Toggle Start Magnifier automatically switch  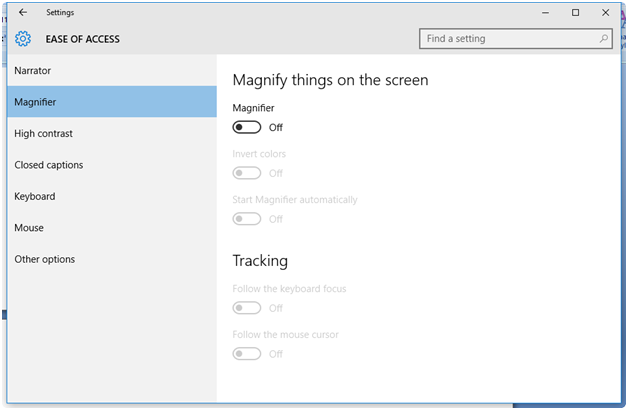(x=247, y=219)
